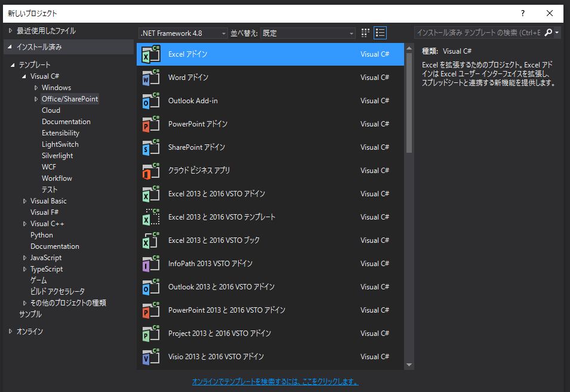Image resolution: width=570 pixels, height=392 pixels.
Task: Click the template list scroll-up arrow
Action: 409,48
